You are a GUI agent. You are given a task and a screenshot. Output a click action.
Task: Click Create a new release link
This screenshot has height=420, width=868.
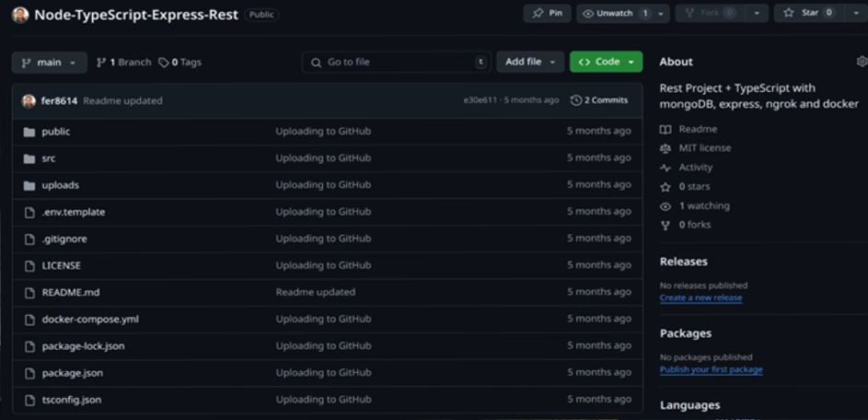(x=700, y=298)
